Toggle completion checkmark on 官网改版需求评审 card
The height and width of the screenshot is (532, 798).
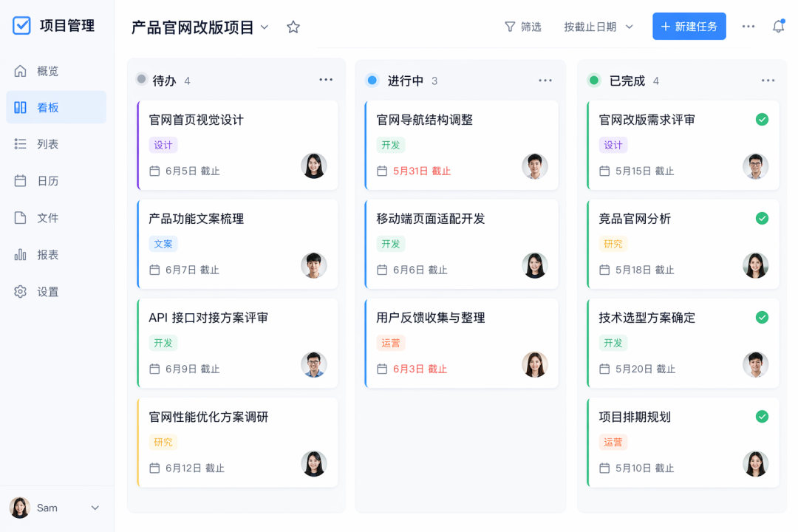761,119
